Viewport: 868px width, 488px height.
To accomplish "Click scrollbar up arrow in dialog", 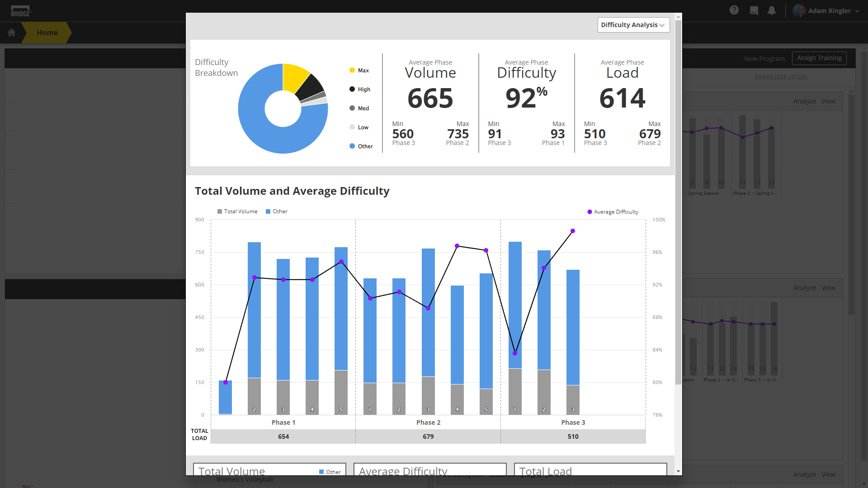I will pyautogui.click(x=678, y=17).
